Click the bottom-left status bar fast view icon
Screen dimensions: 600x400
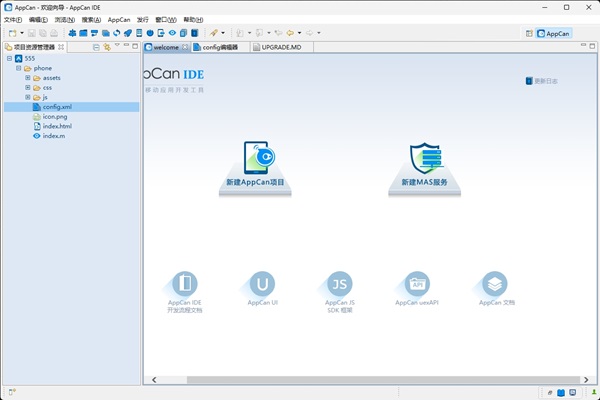tap(12, 392)
